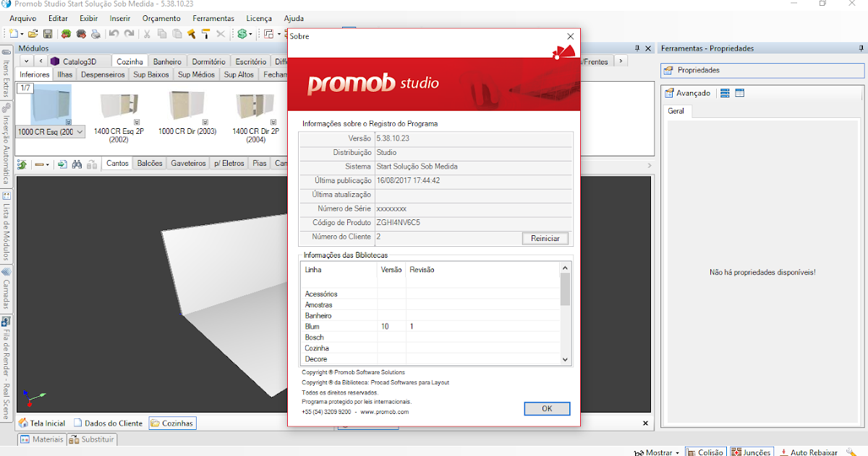This screenshot has height=456, width=868.
Task: Click the insert module arrow icon
Action: pyautogui.click(x=63, y=164)
